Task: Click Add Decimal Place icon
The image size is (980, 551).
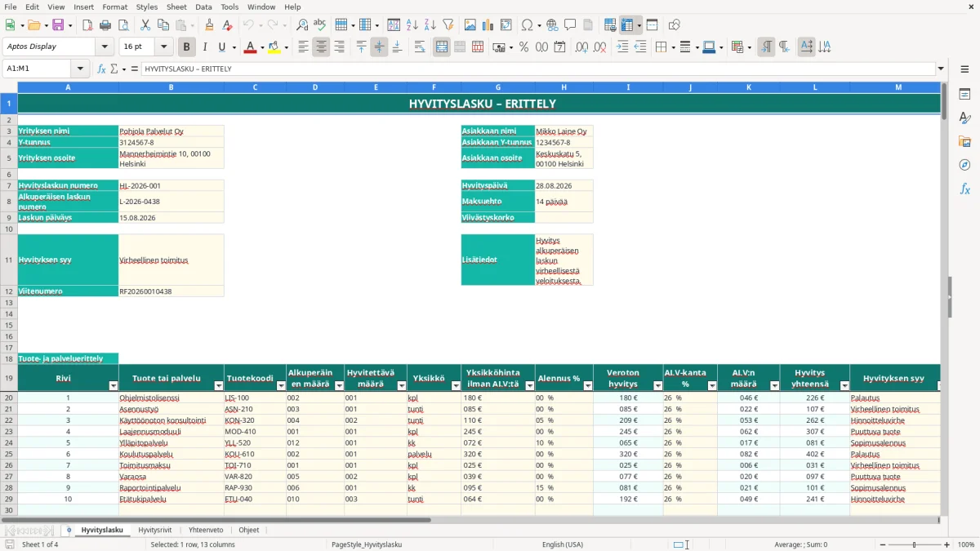Action: click(x=581, y=47)
